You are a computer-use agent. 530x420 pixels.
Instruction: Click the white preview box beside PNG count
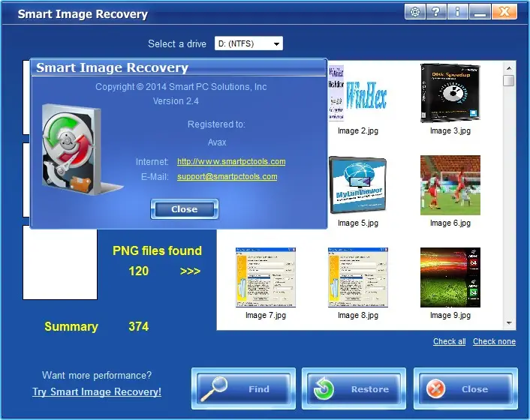(x=60, y=264)
